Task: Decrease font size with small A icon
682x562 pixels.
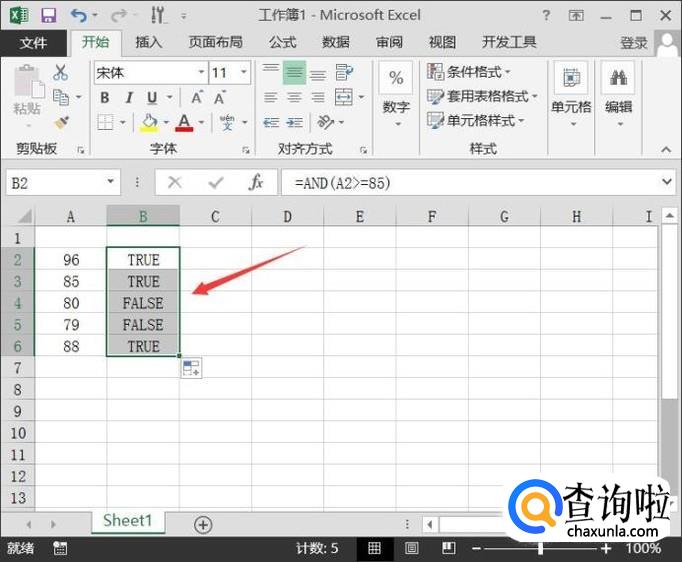Action: [x=220, y=97]
